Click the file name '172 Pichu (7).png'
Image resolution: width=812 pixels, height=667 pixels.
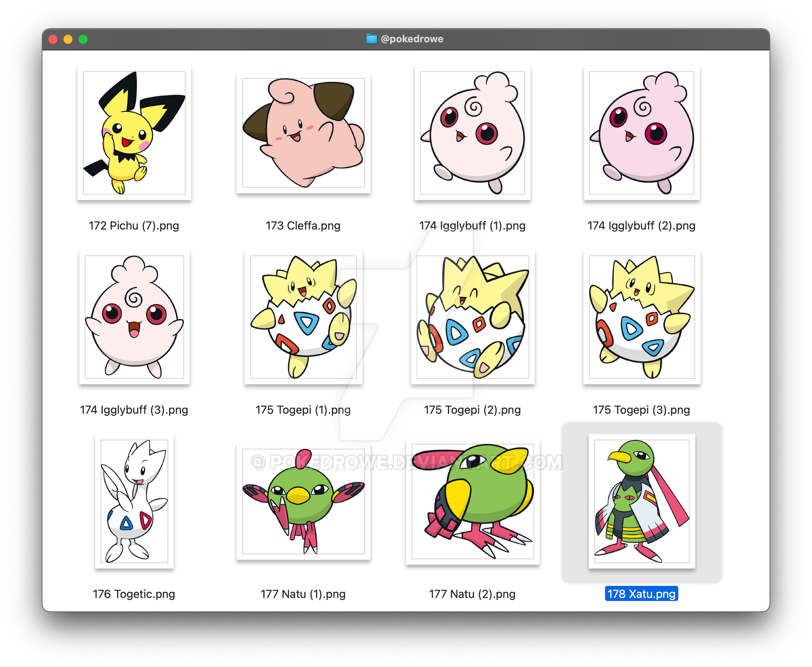coord(134,226)
